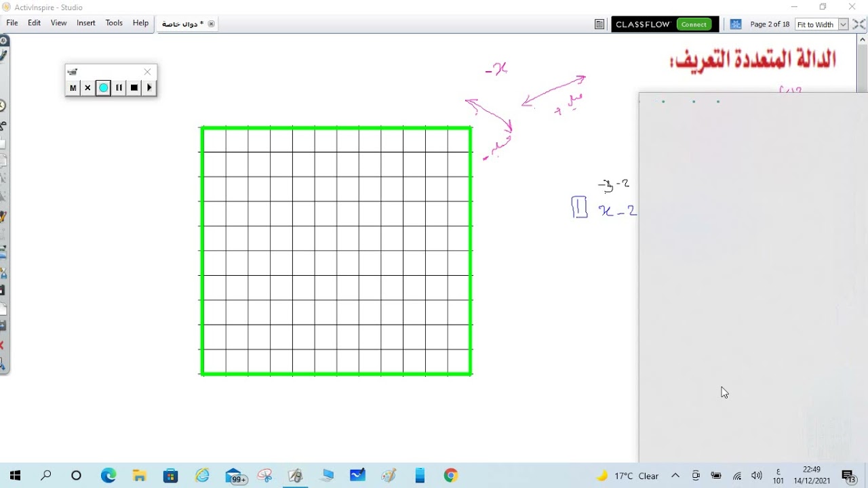Open Windows Search from taskbar

[x=45, y=476]
